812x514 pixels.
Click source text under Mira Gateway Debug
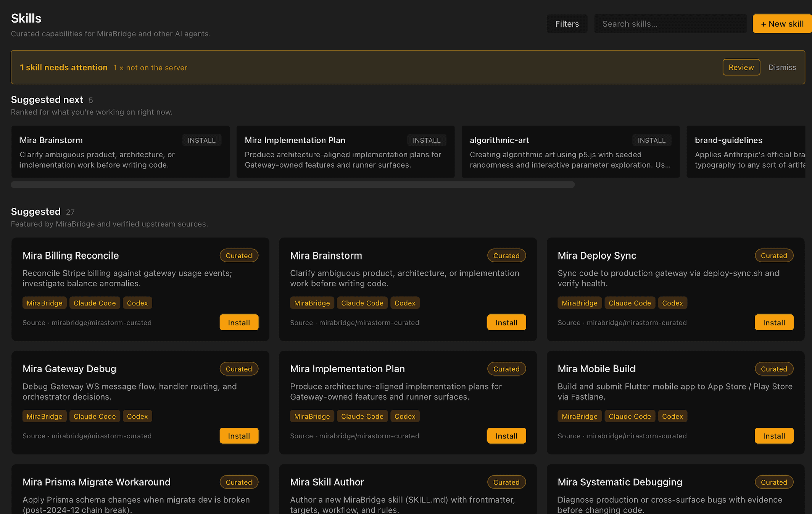point(87,436)
